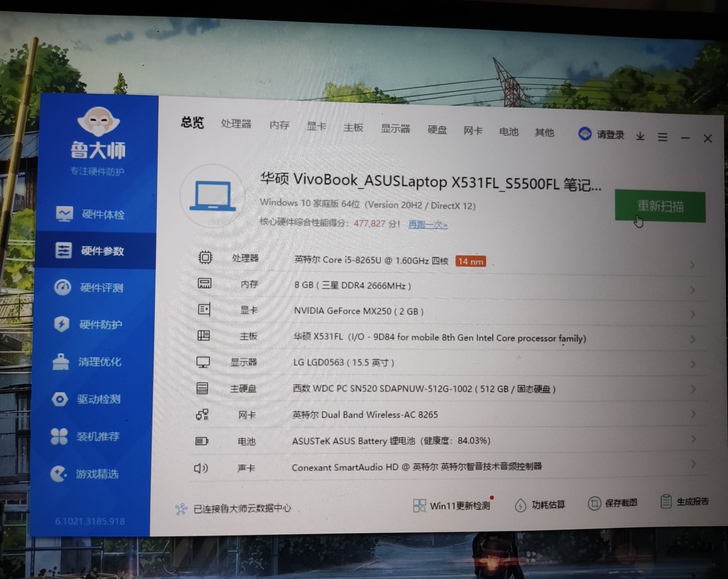Screen dimensions: 728x579
Task: Switch to 电池 tab
Action: point(508,132)
